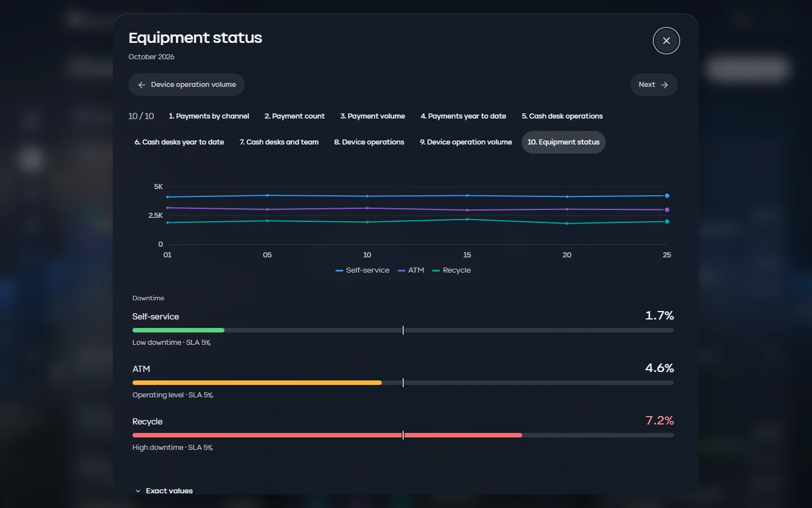This screenshot has width=812, height=508.
Task: Click the 10 / 10 page counter
Action: tap(141, 116)
